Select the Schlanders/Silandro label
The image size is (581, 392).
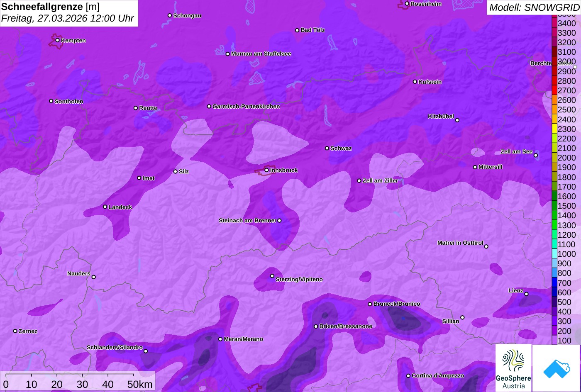coord(115,348)
